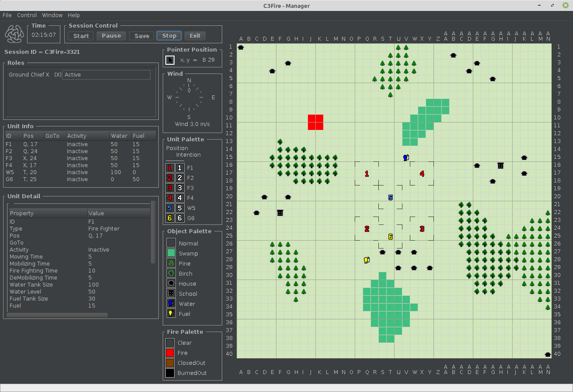Pick the brown ClosedOut swatch
The width and height of the screenshot is (573, 392).
point(171,363)
